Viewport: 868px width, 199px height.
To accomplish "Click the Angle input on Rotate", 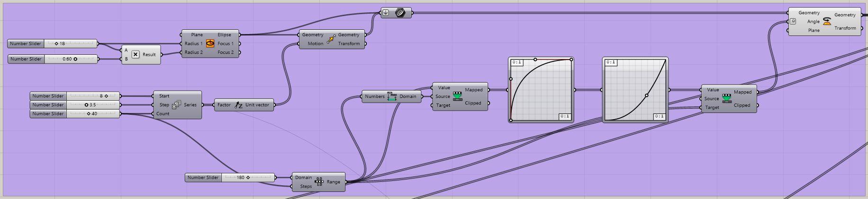I will pos(814,21).
